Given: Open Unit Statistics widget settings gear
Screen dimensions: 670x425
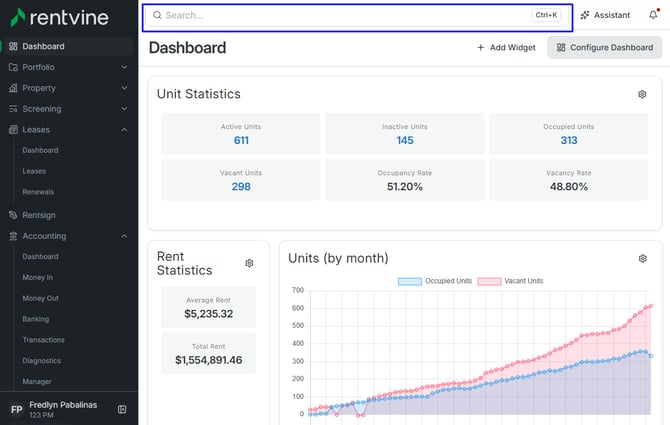Looking at the screenshot, I should (642, 94).
